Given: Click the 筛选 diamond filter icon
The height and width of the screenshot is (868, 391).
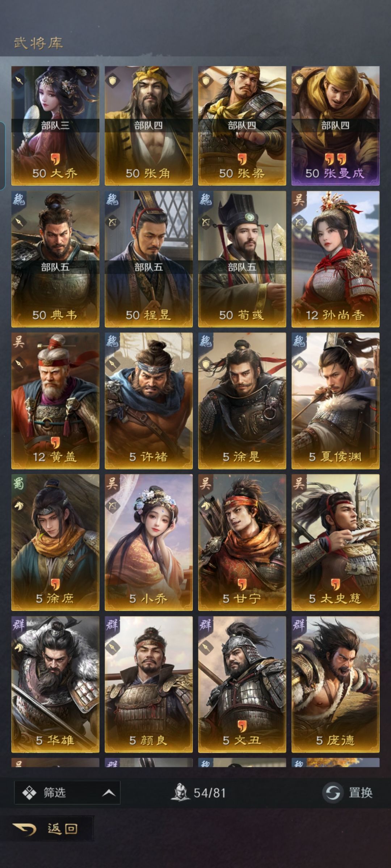Looking at the screenshot, I should click(29, 793).
